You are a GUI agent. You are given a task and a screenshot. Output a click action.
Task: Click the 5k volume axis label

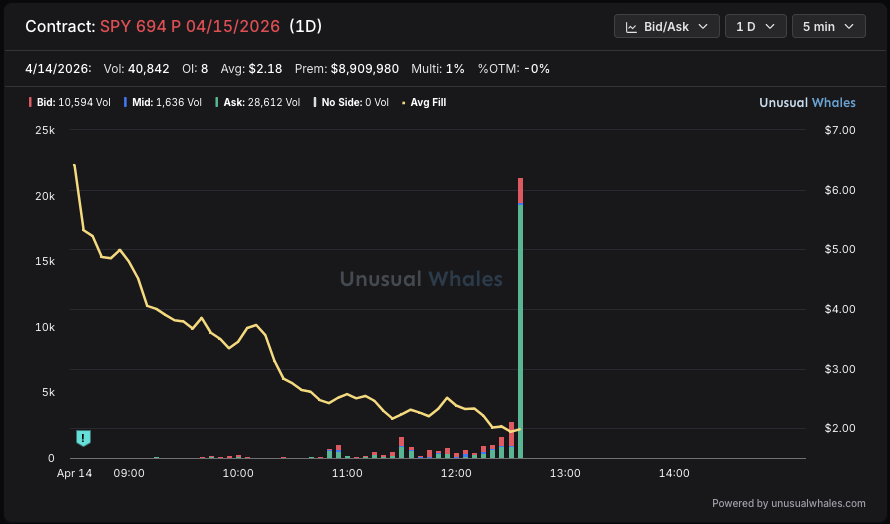point(48,392)
